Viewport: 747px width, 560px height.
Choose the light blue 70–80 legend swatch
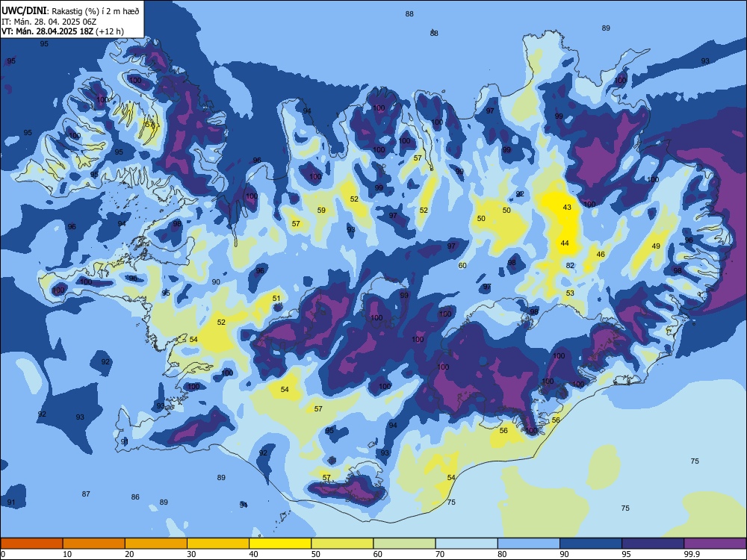(466, 544)
